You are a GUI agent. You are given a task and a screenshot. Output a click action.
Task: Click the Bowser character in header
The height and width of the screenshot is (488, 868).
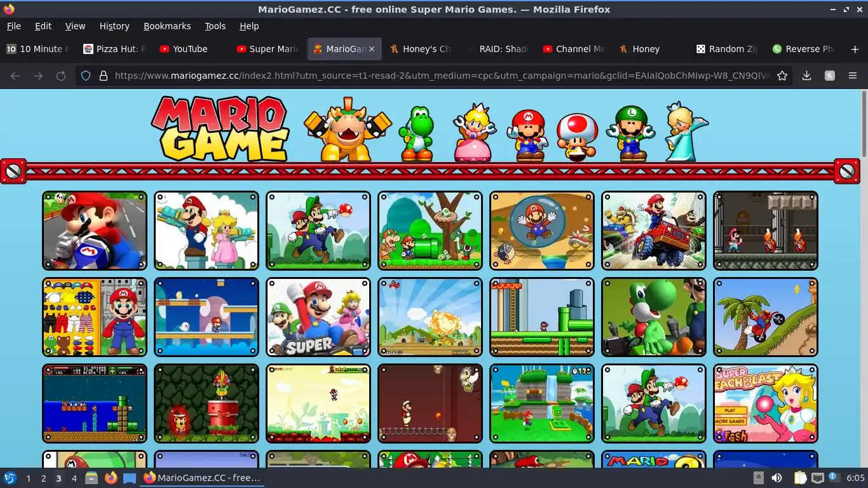click(x=348, y=130)
